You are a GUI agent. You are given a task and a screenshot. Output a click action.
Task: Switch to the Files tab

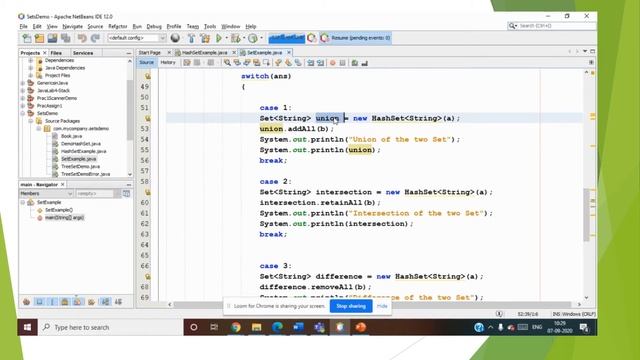coord(56,53)
